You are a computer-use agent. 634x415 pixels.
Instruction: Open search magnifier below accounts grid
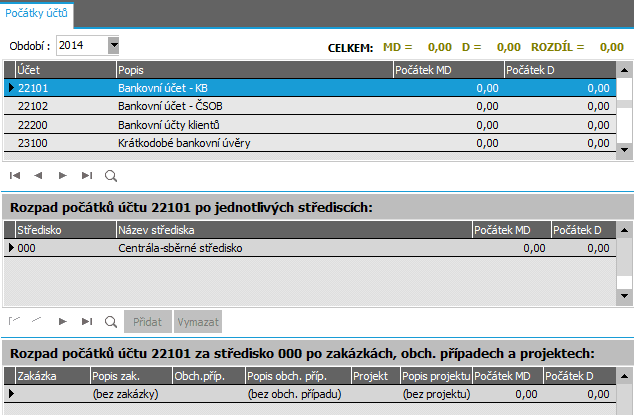click(111, 175)
